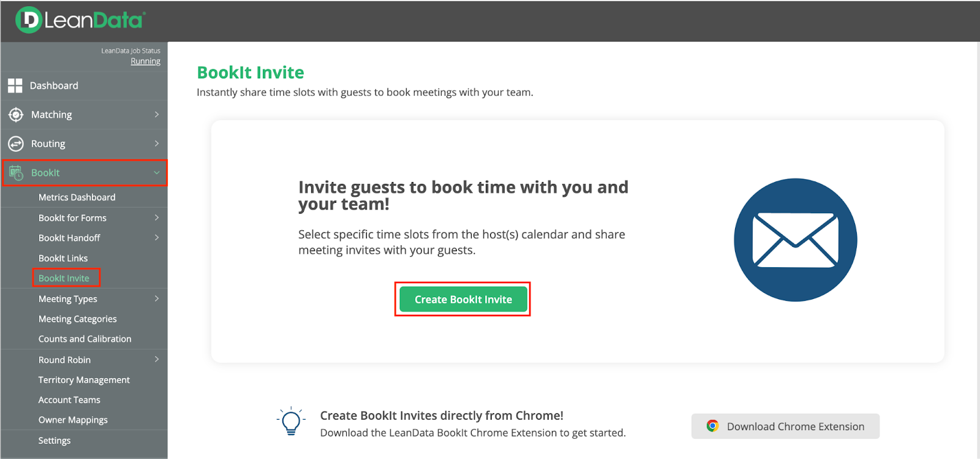980x459 pixels.
Task: Click the Chrome logo icon
Action: (712, 426)
